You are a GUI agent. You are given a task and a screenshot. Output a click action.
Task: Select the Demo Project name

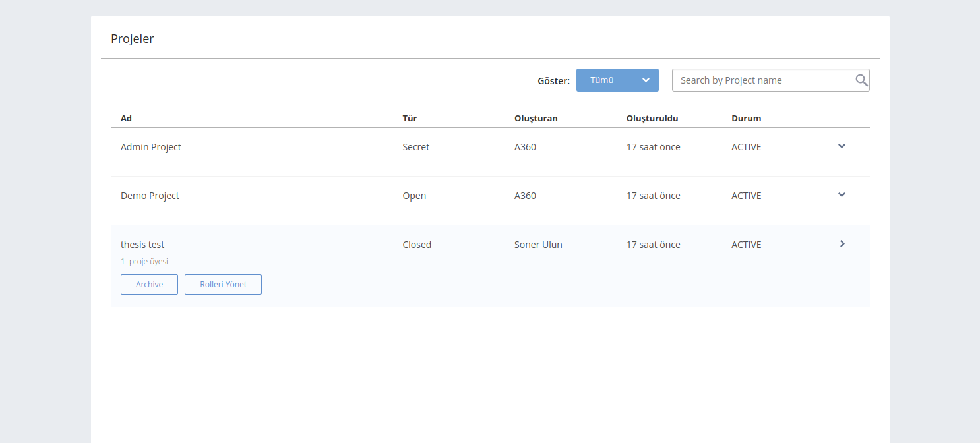tap(150, 196)
